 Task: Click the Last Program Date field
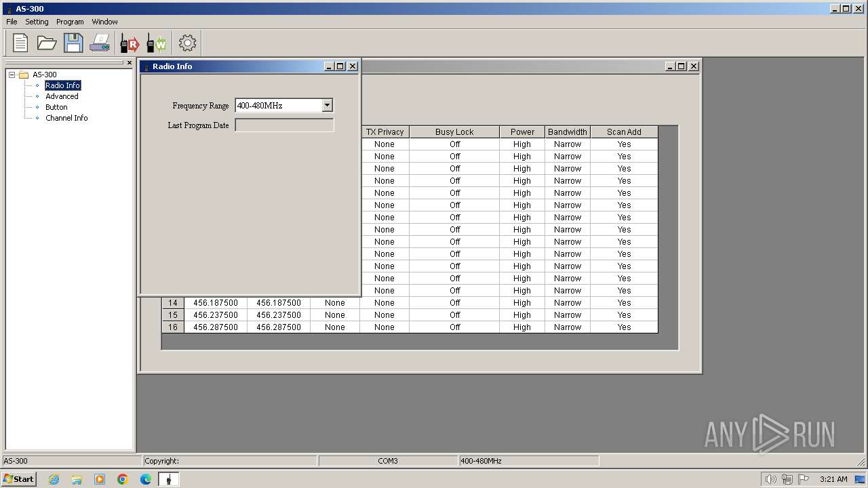[284, 125]
